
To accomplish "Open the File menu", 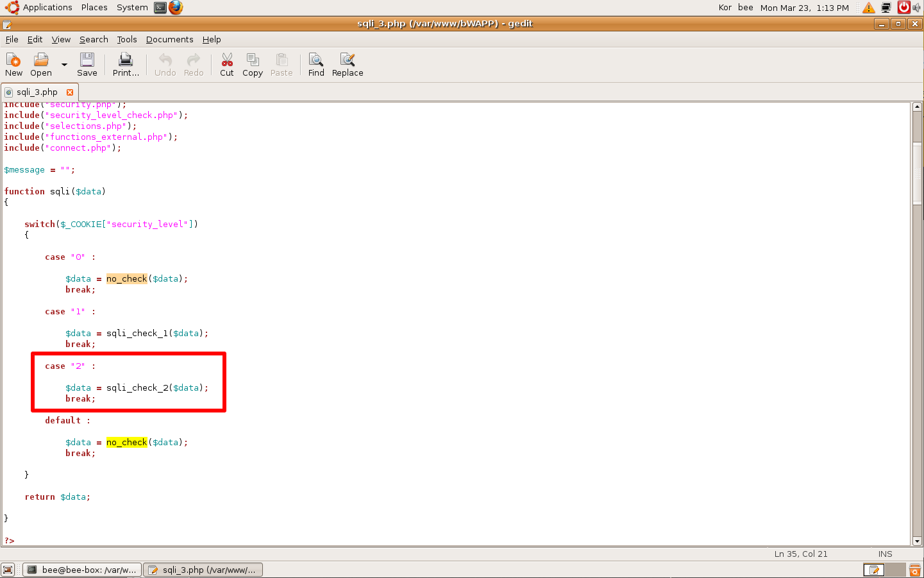I will click(x=12, y=39).
